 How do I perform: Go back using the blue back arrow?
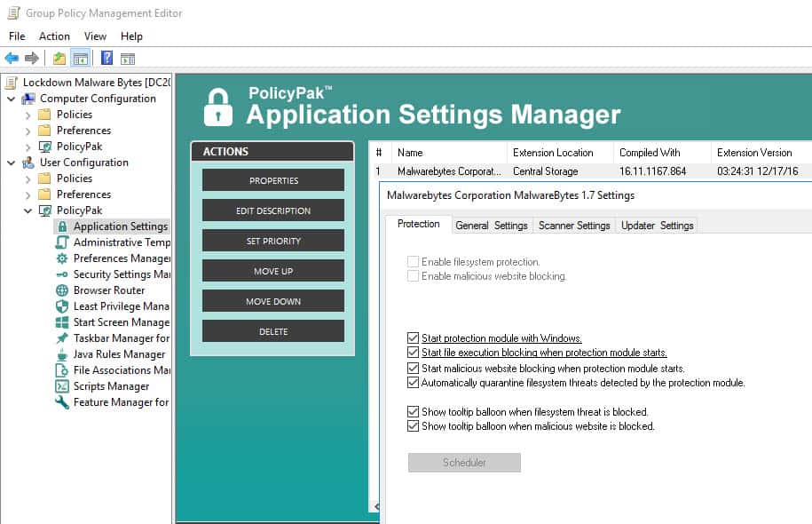(x=12, y=58)
